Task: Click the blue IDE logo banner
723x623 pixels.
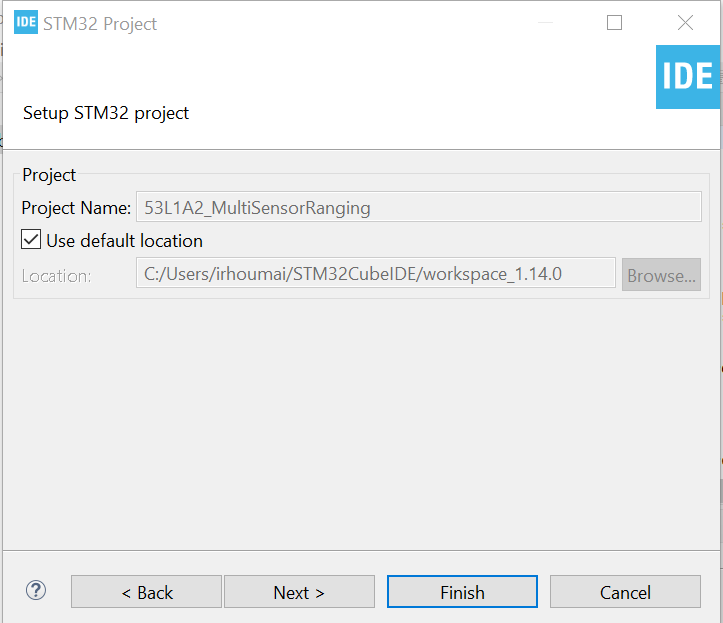Action: point(688,77)
